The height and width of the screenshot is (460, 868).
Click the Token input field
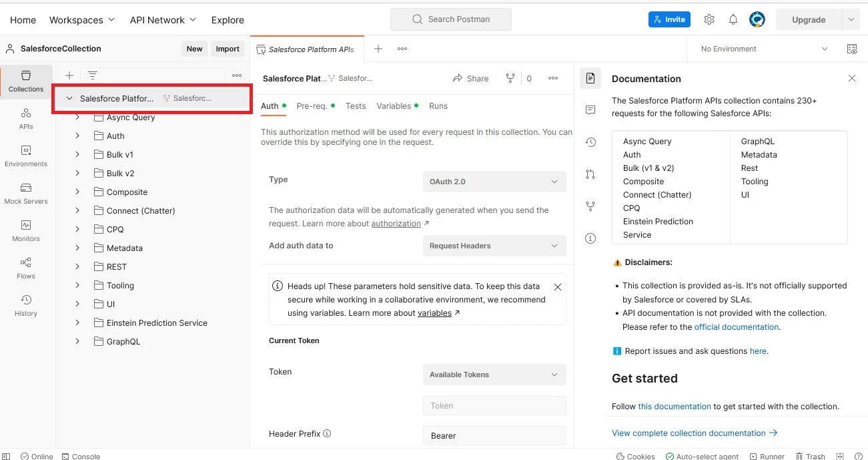pyautogui.click(x=494, y=406)
